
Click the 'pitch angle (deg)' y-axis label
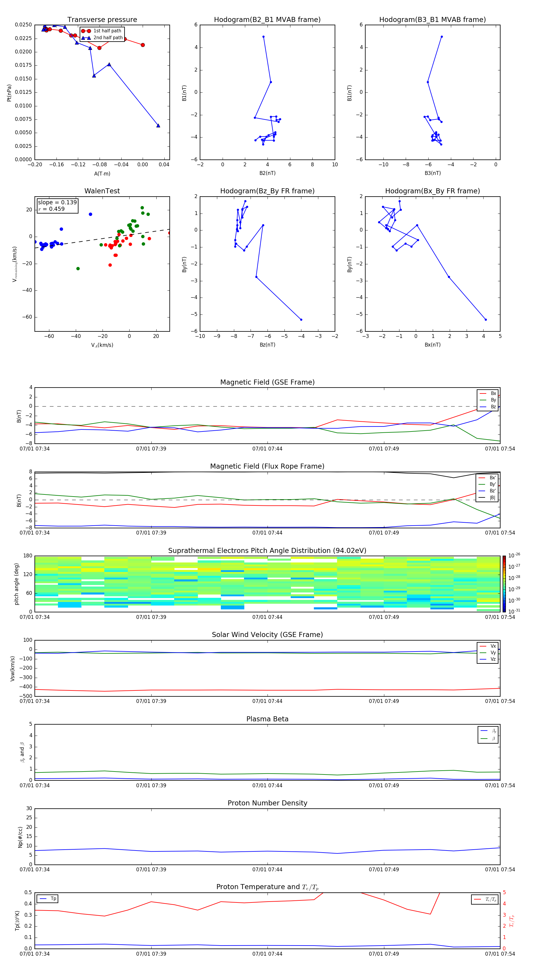coord(16,584)
